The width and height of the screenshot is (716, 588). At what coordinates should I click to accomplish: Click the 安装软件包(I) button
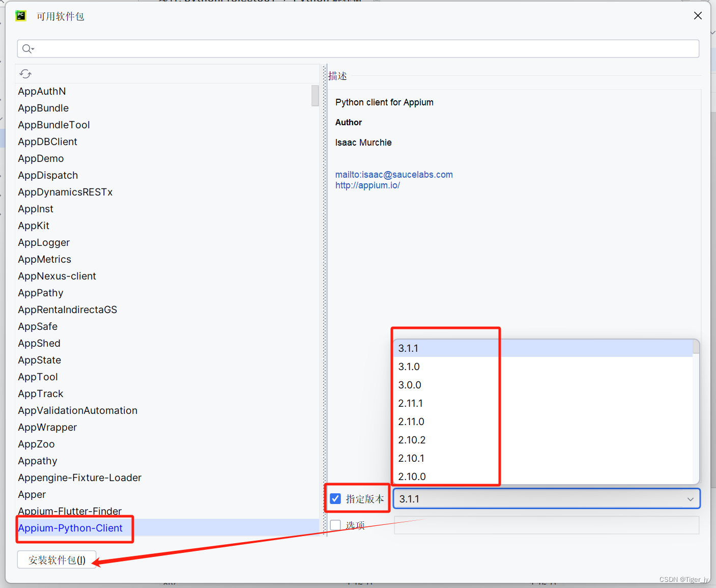click(56, 559)
